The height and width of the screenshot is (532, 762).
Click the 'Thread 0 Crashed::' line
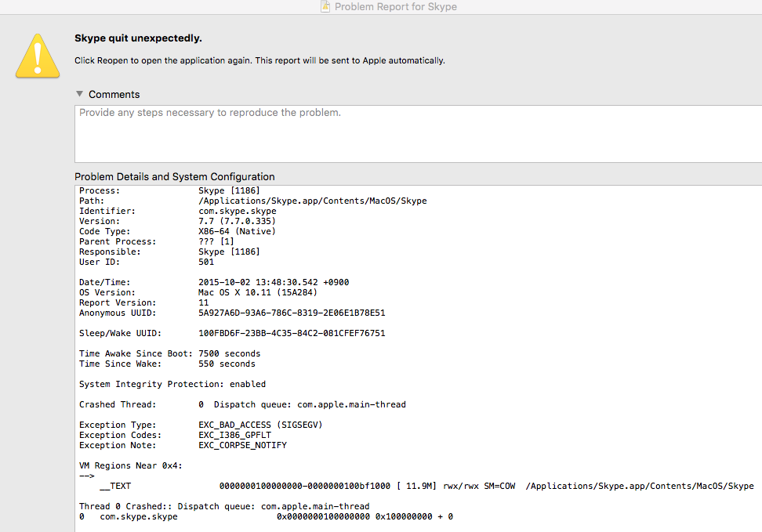click(224, 507)
